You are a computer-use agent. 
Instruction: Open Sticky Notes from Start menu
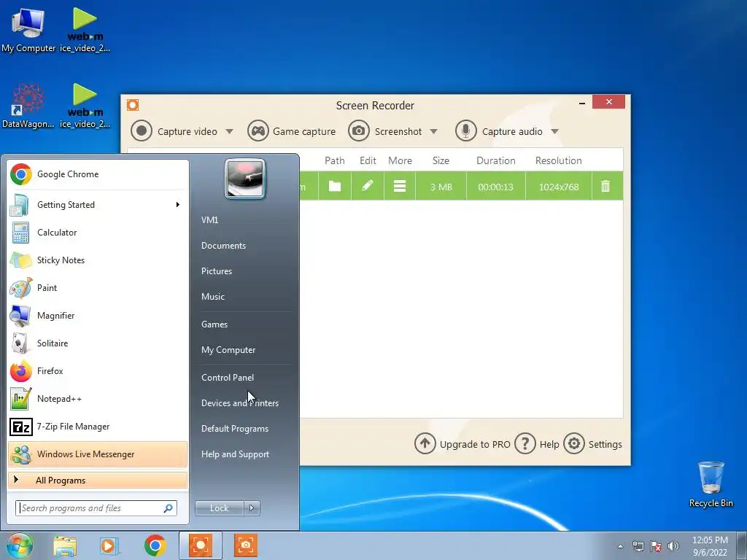tap(98, 260)
